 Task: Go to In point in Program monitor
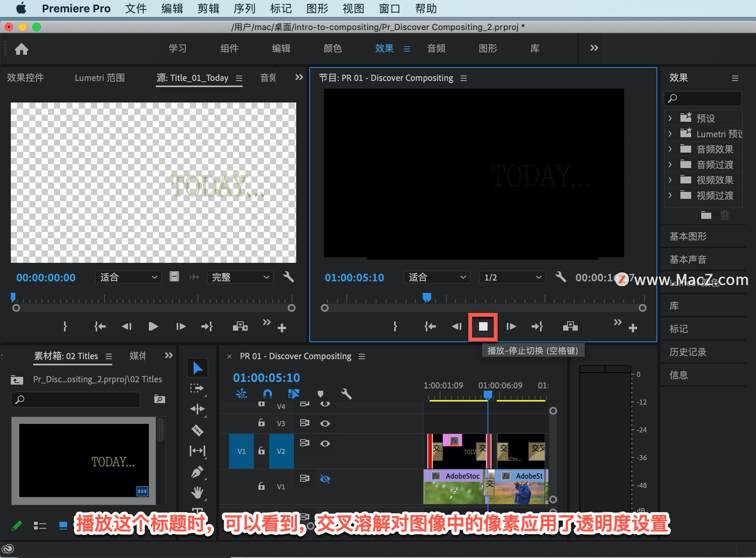pos(430,326)
